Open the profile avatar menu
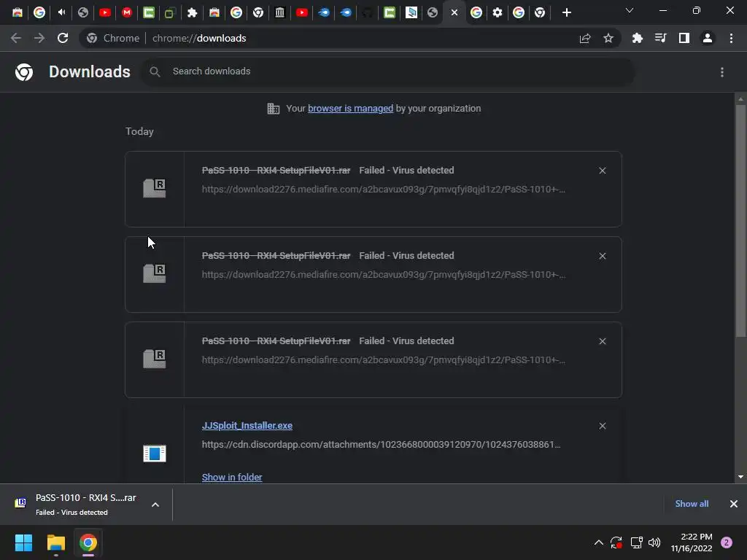Viewport: 747px width, 560px height. click(708, 38)
